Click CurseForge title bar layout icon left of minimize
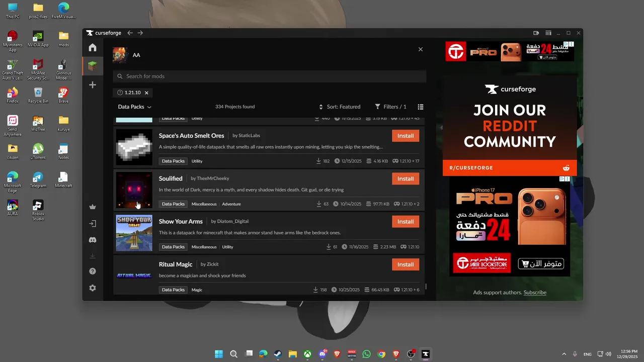The width and height of the screenshot is (644, 362). (548, 33)
